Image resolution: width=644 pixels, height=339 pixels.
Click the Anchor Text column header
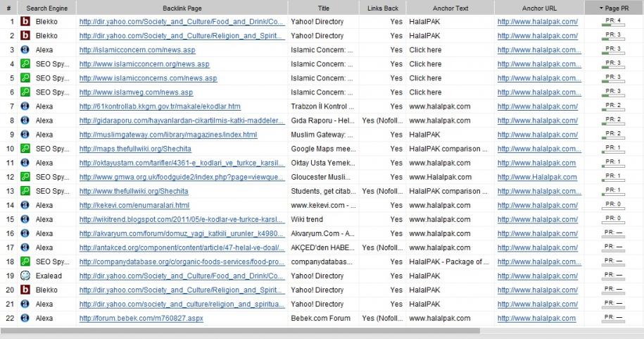[x=449, y=7]
